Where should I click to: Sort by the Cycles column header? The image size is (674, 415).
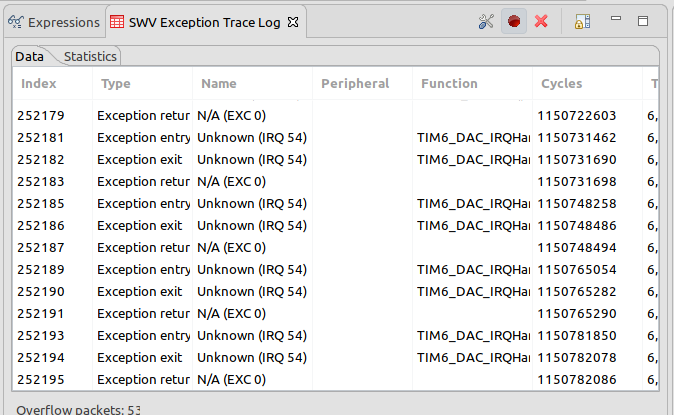pyautogui.click(x=560, y=84)
